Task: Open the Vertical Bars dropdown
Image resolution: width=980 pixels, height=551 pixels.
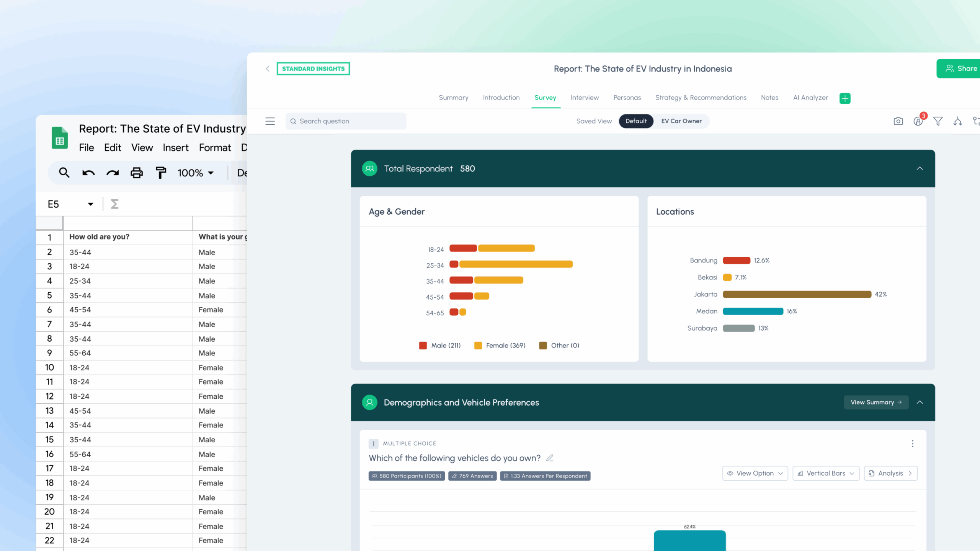Action: click(x=826, y=473)
